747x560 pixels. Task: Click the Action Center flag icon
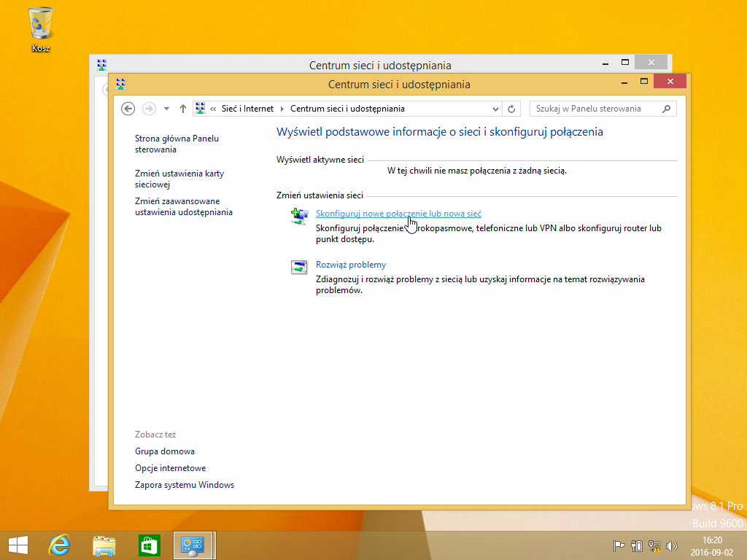(x=619, y=545)
